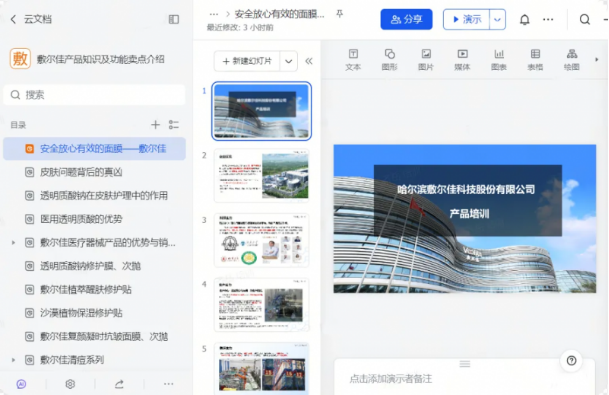This screenshot has width=609, height=395.
Task: Click the search magnifier in top bar
Action: (585, 19)
